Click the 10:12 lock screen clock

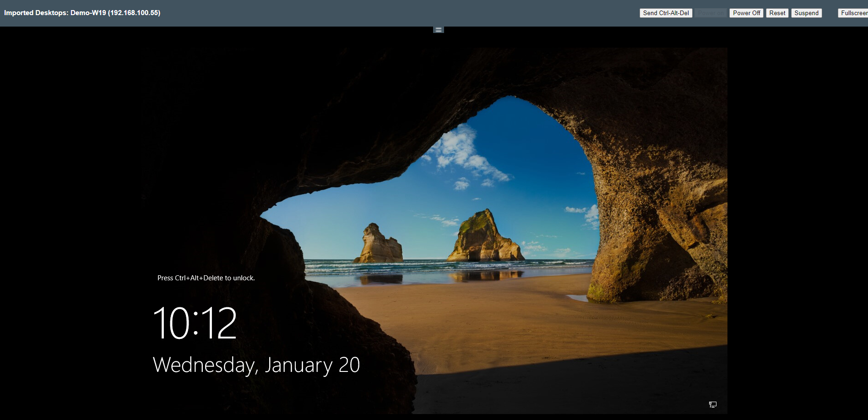point(195,323)
